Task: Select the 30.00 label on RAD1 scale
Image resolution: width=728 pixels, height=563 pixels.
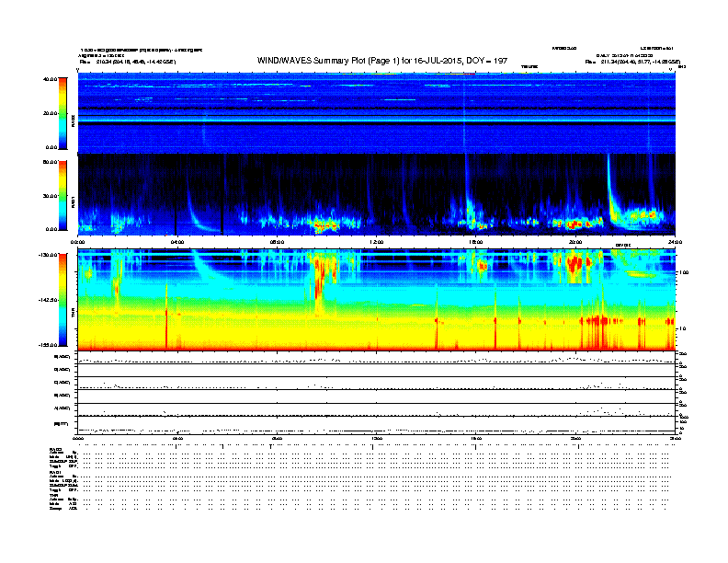Action: (x=51, y=196)
